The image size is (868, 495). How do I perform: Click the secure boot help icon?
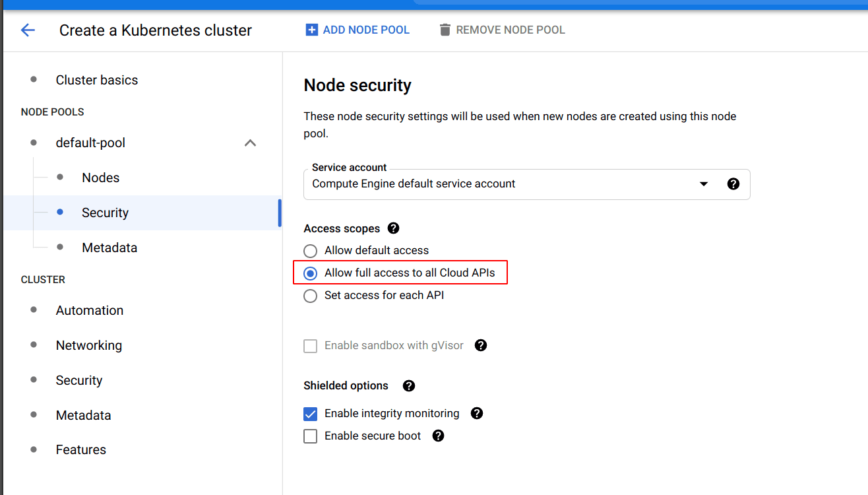point(438,436)
